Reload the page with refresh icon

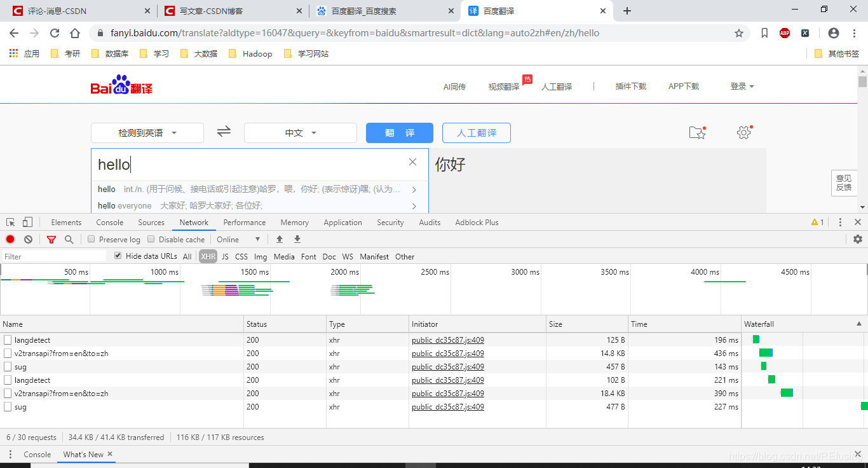(x=55, y=33)
